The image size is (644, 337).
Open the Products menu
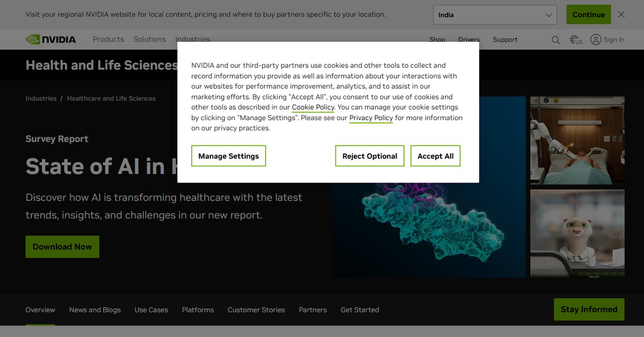[x=108, y=39]
